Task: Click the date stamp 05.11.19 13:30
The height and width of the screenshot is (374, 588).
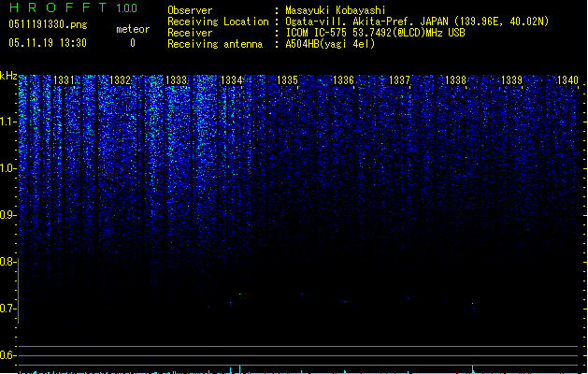Action: (48, 43)
